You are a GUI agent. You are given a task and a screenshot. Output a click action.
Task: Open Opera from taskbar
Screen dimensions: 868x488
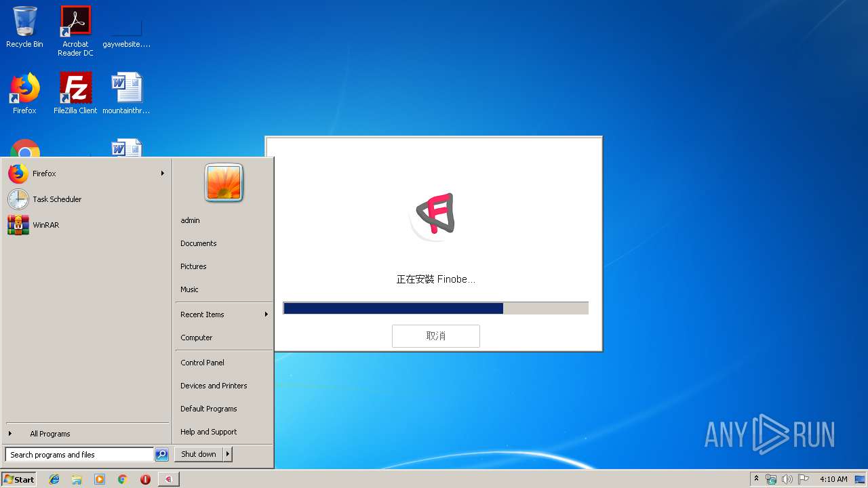coord(145,479)
